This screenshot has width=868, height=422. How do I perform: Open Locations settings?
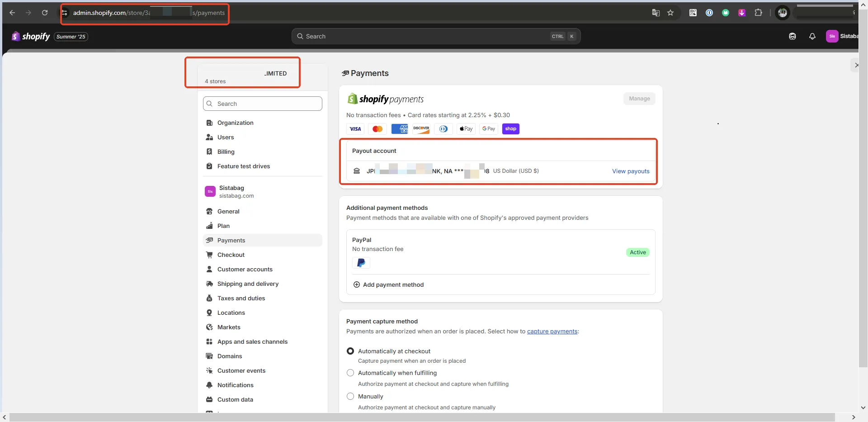click(x=263, y=313)
